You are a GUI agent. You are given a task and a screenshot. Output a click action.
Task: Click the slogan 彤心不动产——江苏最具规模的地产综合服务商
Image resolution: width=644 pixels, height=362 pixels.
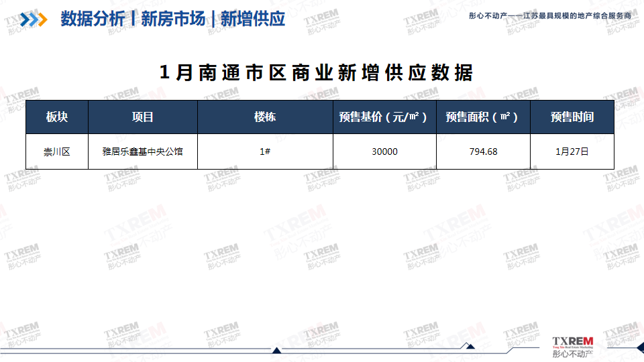coord(550,15)
